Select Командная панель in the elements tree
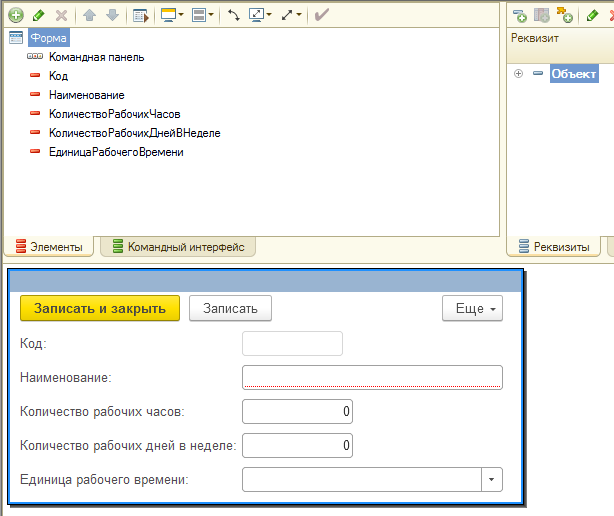This screenshot has height=516, width=614. coord(96,57)
